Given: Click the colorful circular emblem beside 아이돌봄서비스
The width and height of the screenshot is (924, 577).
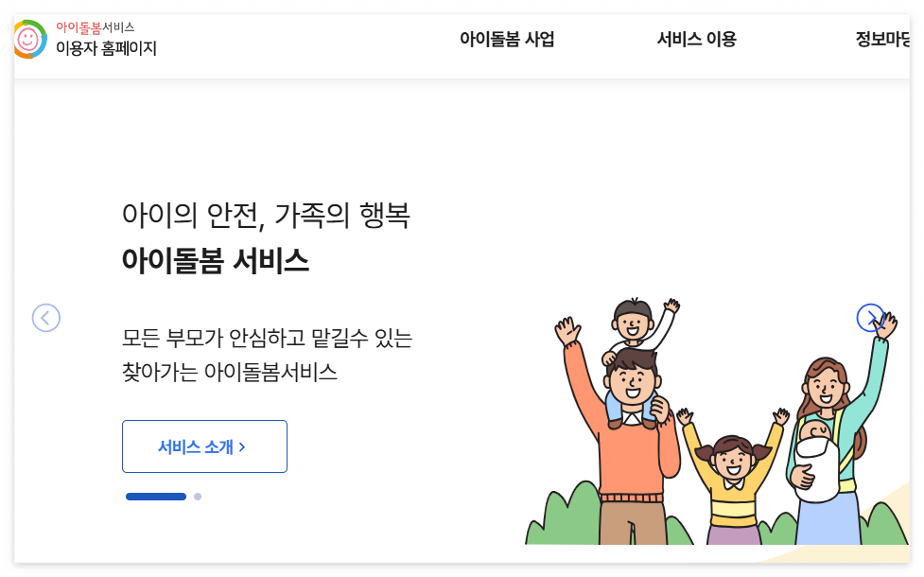Looking at the screenshot, I should click(29, 39).
